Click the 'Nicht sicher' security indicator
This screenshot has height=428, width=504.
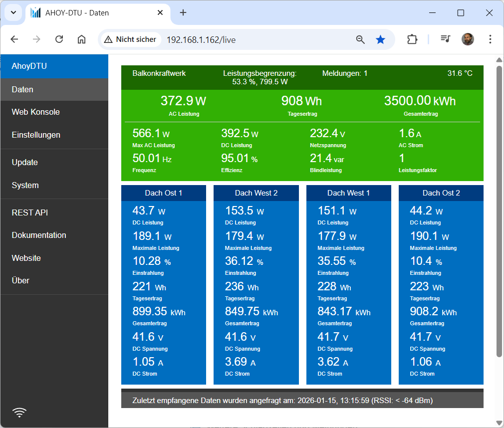(130, 39)
